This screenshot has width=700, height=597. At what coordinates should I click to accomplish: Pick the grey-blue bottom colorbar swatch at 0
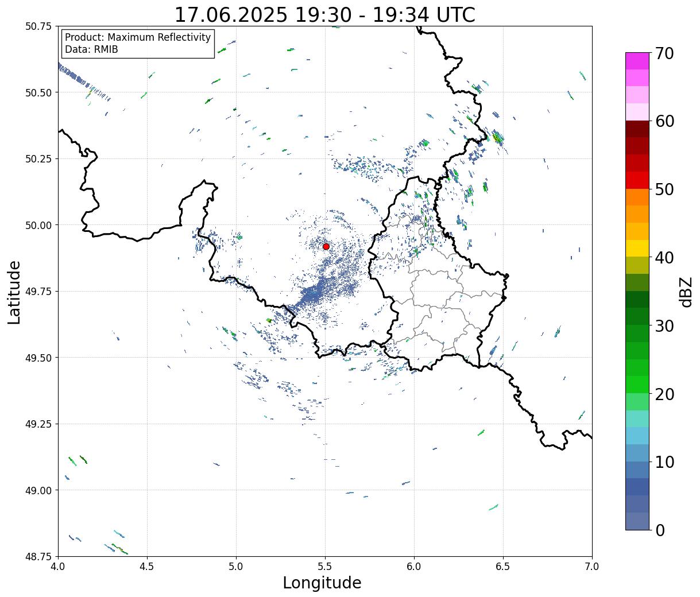coord(637,521)
